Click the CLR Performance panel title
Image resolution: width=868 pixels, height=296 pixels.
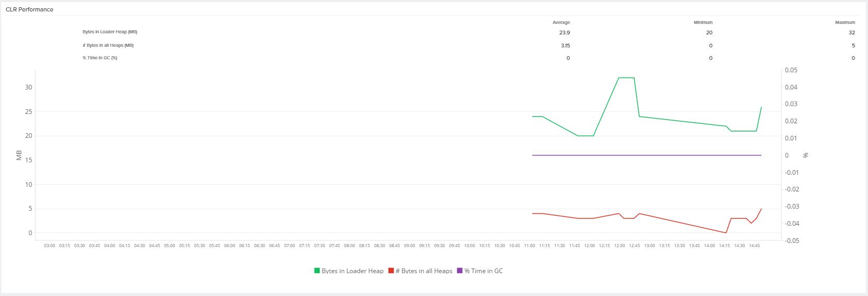tap(30, 9)
